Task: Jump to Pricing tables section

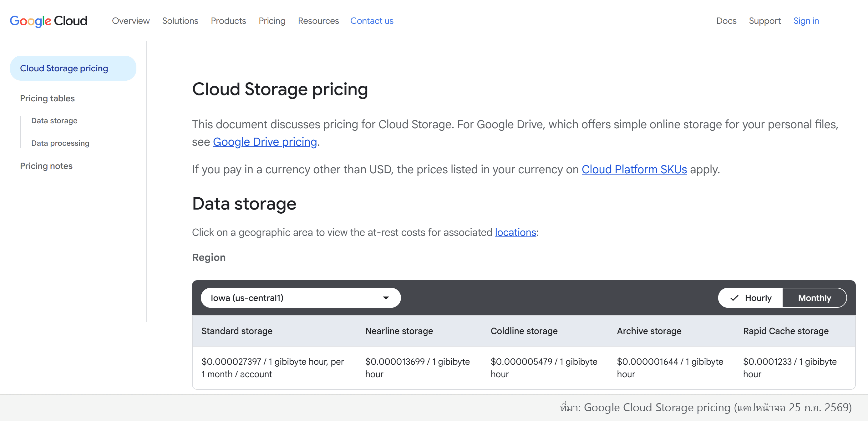Action: point(47,99)
